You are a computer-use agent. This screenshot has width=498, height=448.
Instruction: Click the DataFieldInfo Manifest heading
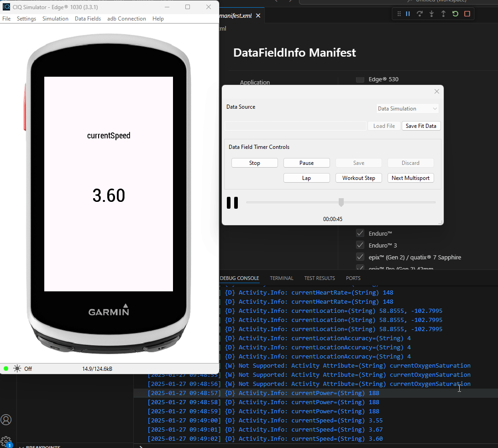click(x=294, y=53)
